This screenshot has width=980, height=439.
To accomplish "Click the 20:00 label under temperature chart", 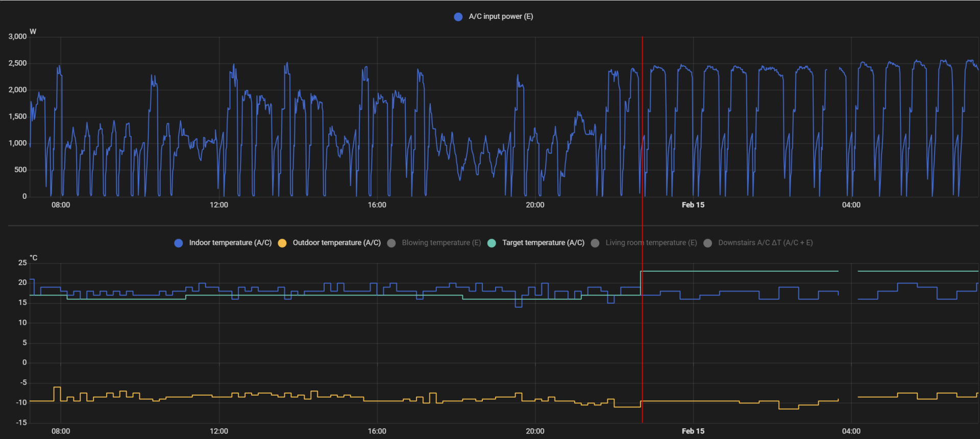I will click(x=535, y=431).
